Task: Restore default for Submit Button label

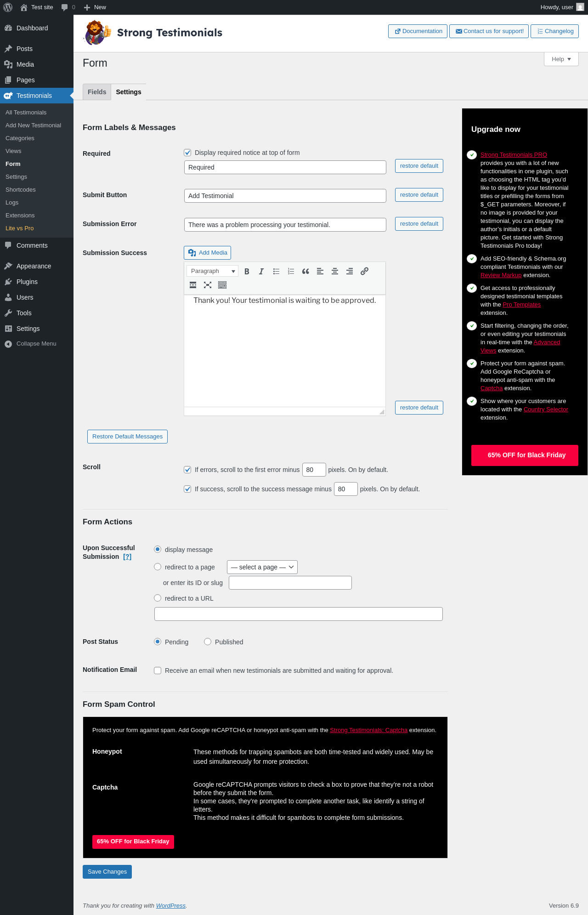Action: click(x=419, y=195)
